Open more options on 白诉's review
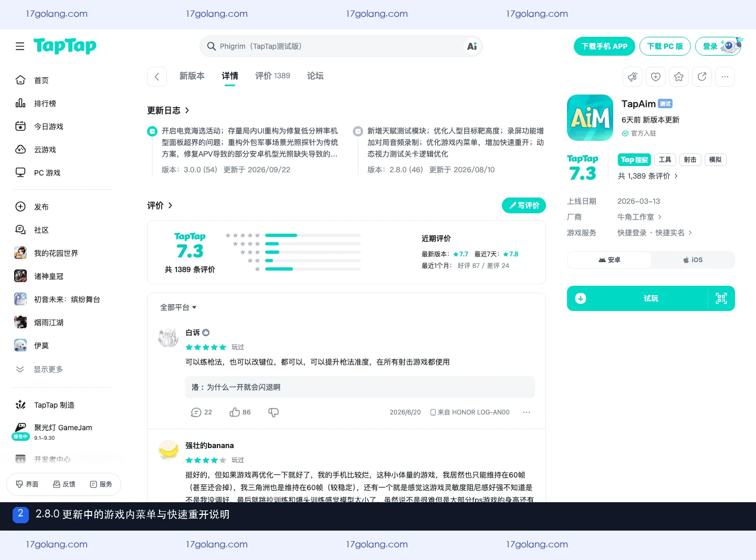This screenshot has height=560, width=756. 527,412
